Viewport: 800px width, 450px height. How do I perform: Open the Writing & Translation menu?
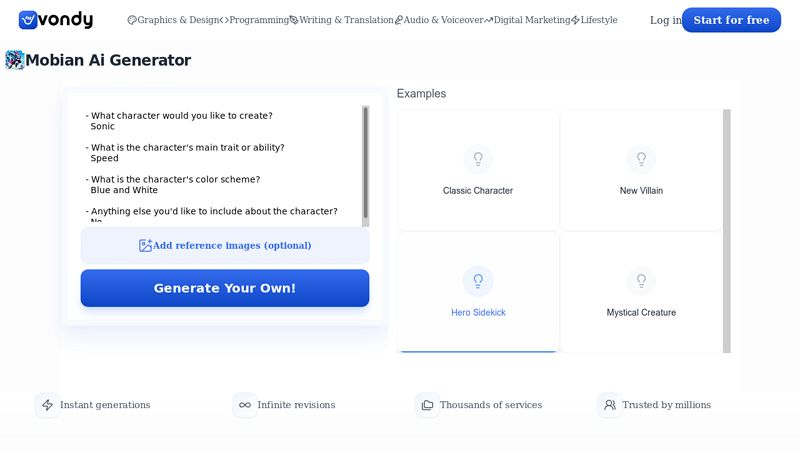(x=341, y=20)
